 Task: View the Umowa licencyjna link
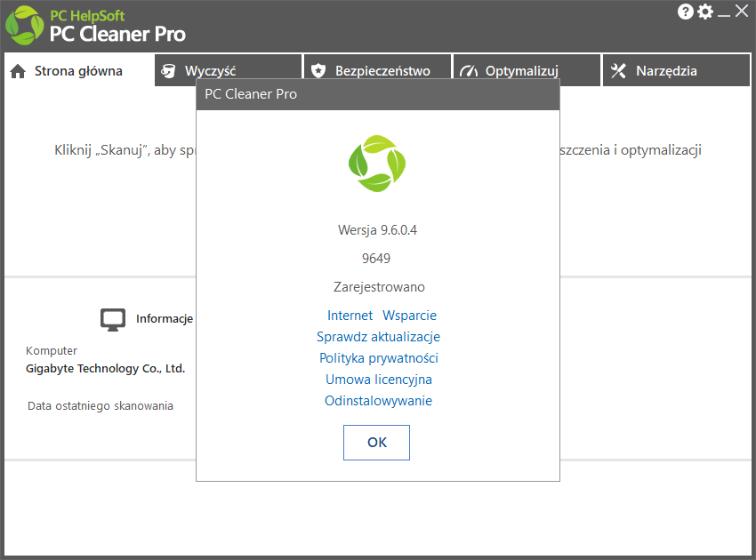pyautogui.click(x=379, y=380)
